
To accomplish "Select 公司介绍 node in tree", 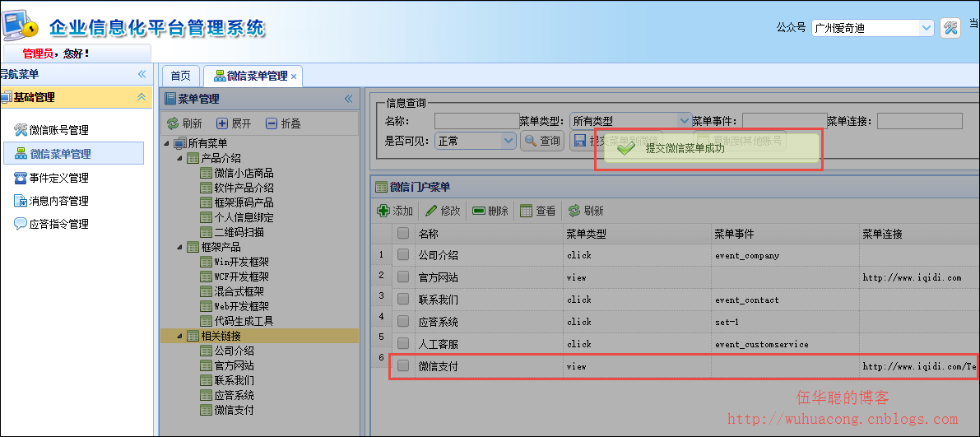I will (234, 351).
